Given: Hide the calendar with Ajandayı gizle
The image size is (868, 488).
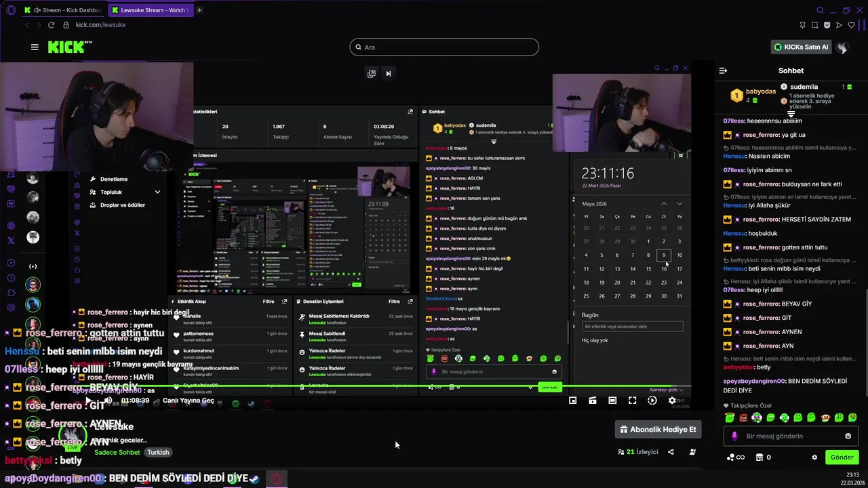Looking at the screenshot, I should [x=666, y=390].
